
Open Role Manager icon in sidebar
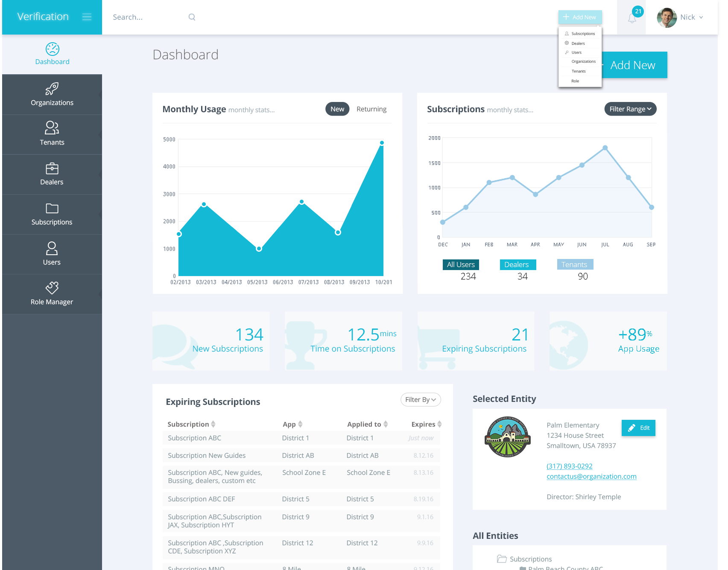coord(52,288)
